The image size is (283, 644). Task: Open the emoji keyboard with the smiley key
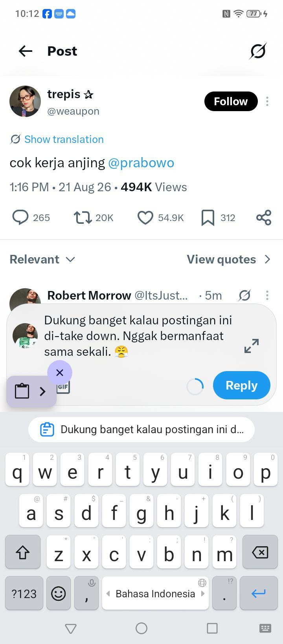(x=59, y=593)
